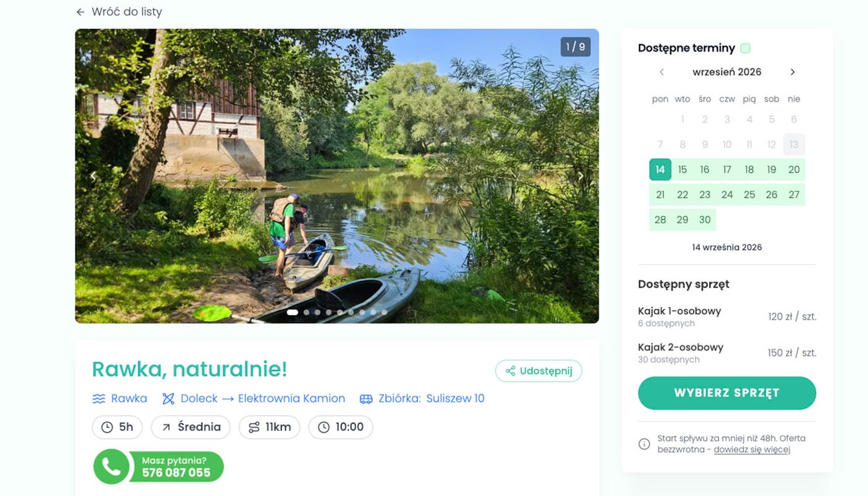Click the Rawka river waves icon

[99, 398]
